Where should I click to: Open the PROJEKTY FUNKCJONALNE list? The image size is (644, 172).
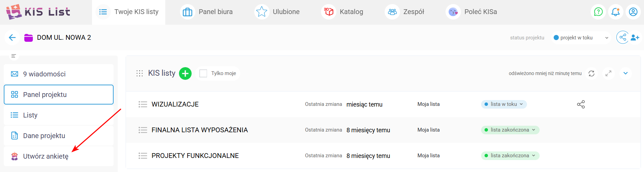(x=195, y=156)
